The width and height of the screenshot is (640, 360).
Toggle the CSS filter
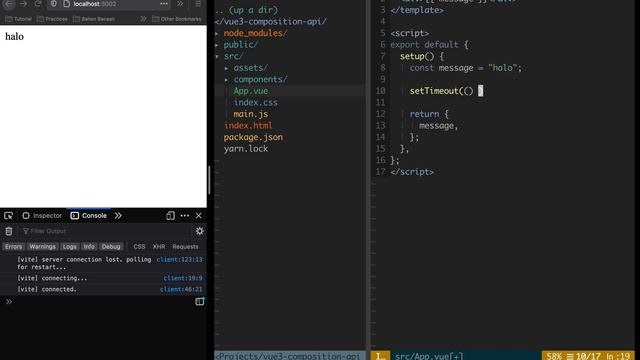(139, 247)
